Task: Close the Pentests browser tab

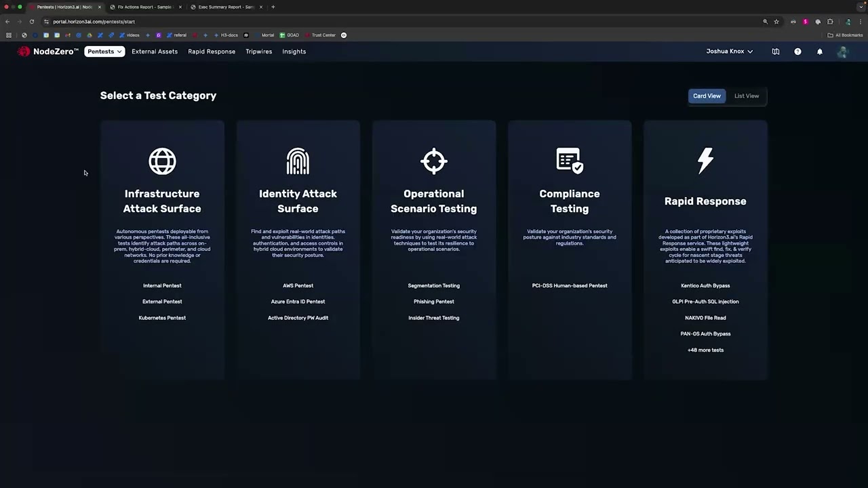Action: (x=99, y=7)
